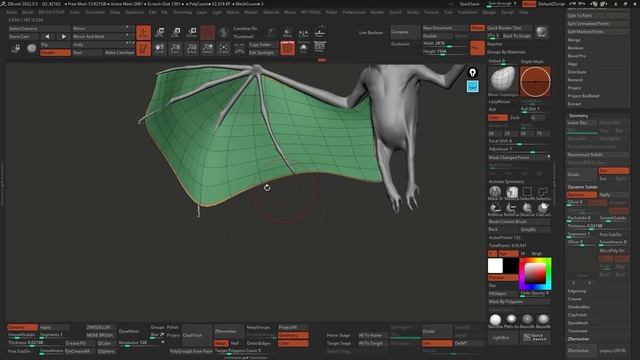This screenshot has width=640, height=360.
Task: Select the Rotate transform icon
Action: pyautogui.click(x=191, y=33)
